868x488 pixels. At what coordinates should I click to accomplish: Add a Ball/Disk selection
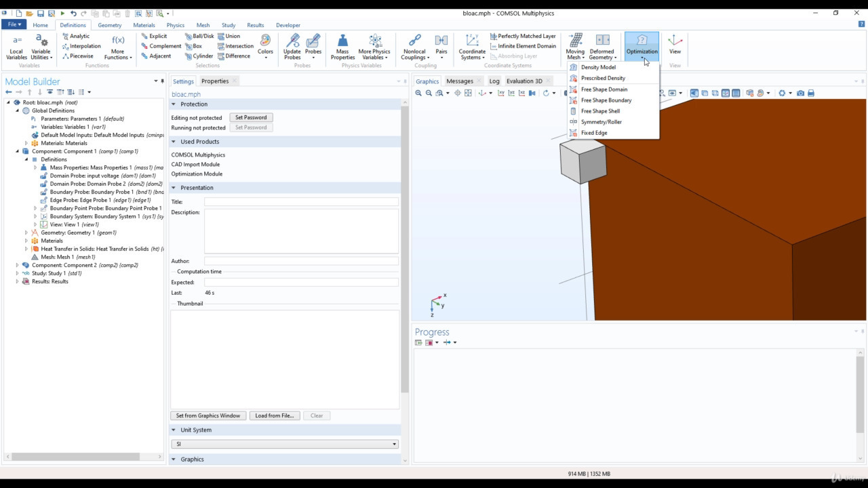(x=199, y=36)
